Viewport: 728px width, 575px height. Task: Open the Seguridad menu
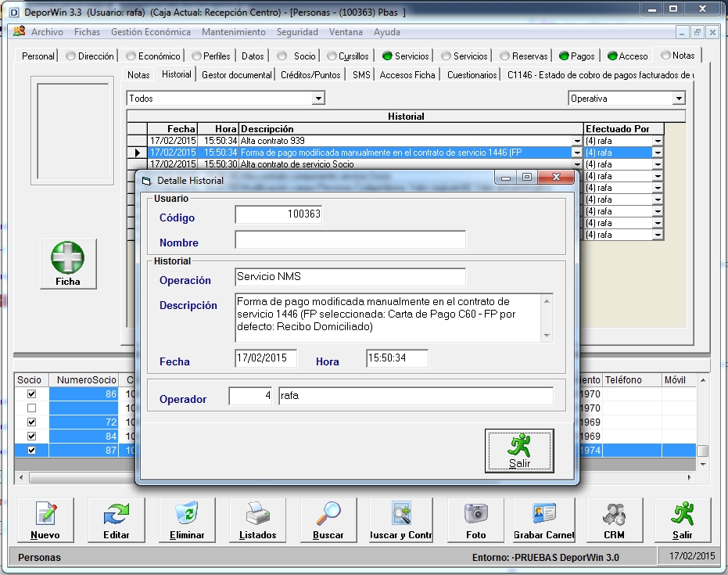[297, 32]
